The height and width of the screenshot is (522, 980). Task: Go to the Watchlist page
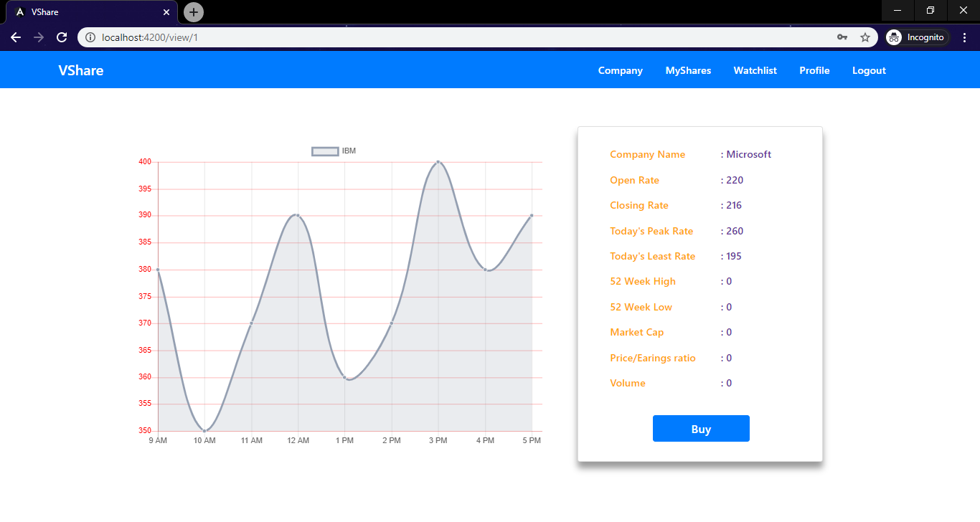point(755,70)
